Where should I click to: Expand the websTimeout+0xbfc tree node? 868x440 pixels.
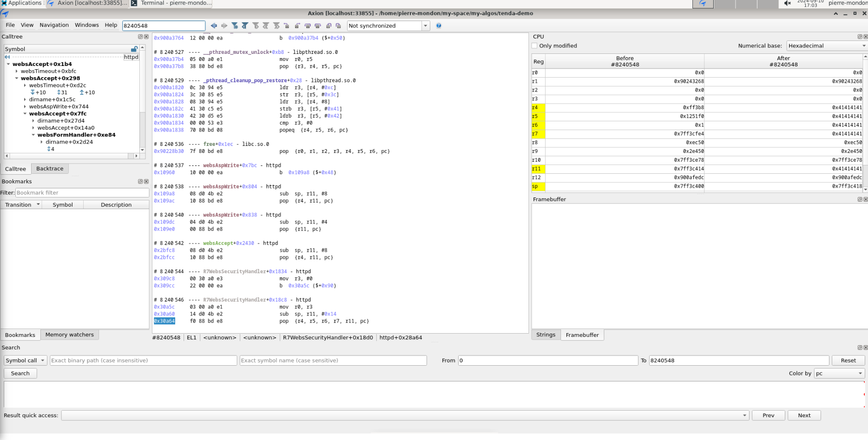pyautogui.click(x=17, y=71)
